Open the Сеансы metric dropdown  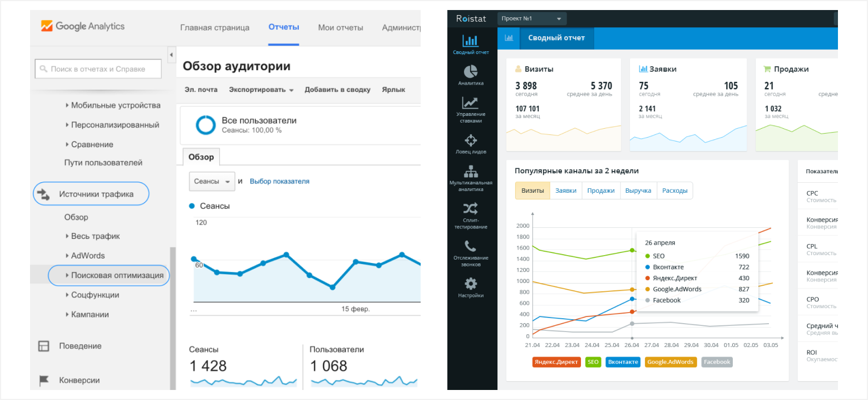point(212,182)
